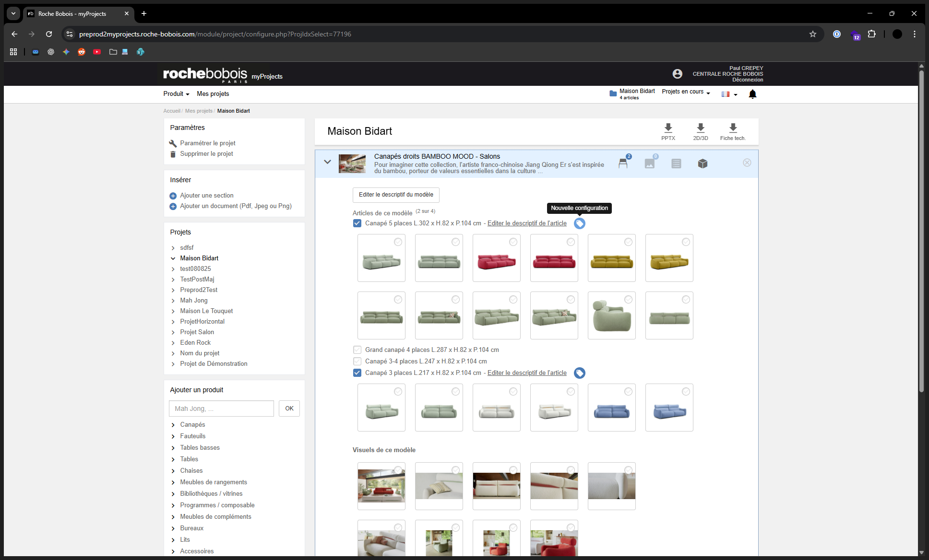The height and width of the screenshot is (560, 929).
Task: Expand the Projets en cours dropdown
Action: [685, 92]
